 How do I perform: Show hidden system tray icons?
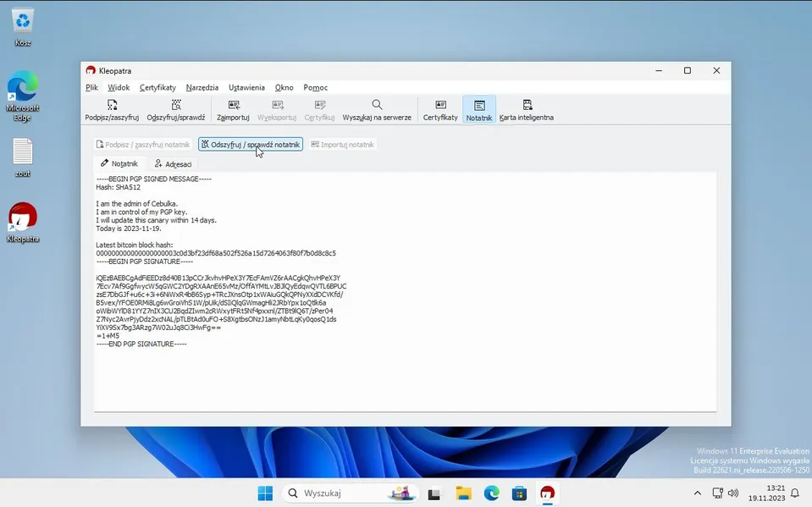click(x=698, y=493)
